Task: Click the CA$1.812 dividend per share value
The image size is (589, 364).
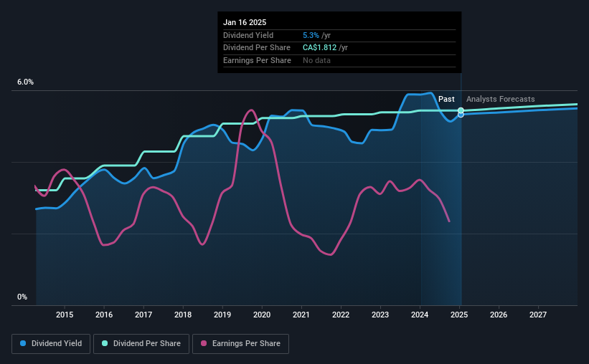Action: [x=320, y=48]
